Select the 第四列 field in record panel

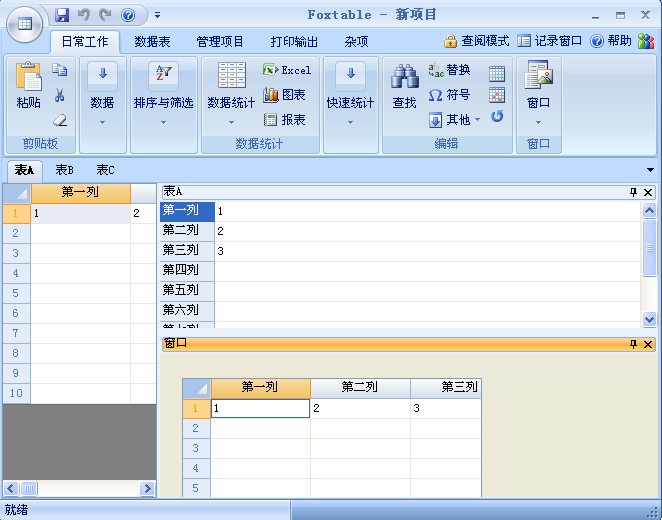click(187, 270)
